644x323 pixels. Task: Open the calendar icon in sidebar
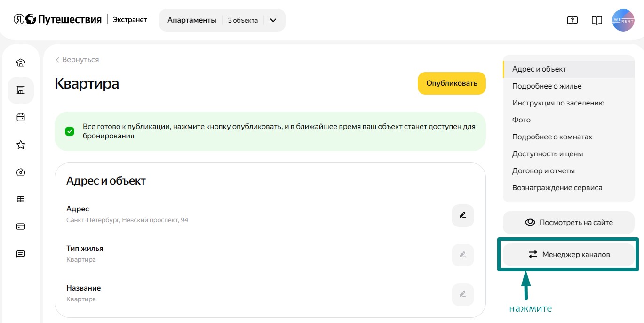(x=21, y=117)
